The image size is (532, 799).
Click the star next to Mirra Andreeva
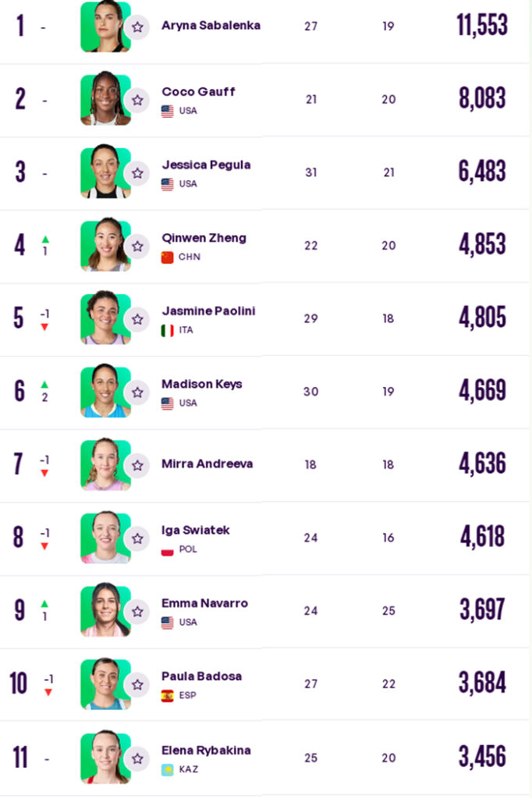coord(137,465)
